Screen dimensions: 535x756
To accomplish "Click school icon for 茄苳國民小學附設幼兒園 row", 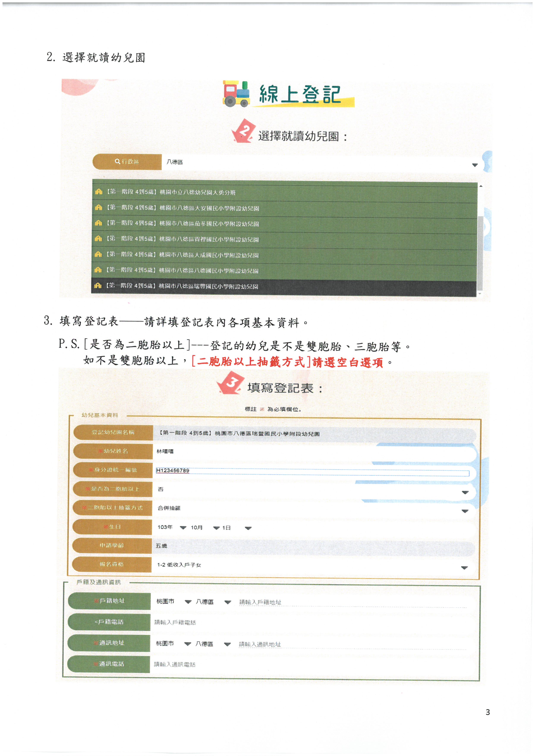I will 99,223.
